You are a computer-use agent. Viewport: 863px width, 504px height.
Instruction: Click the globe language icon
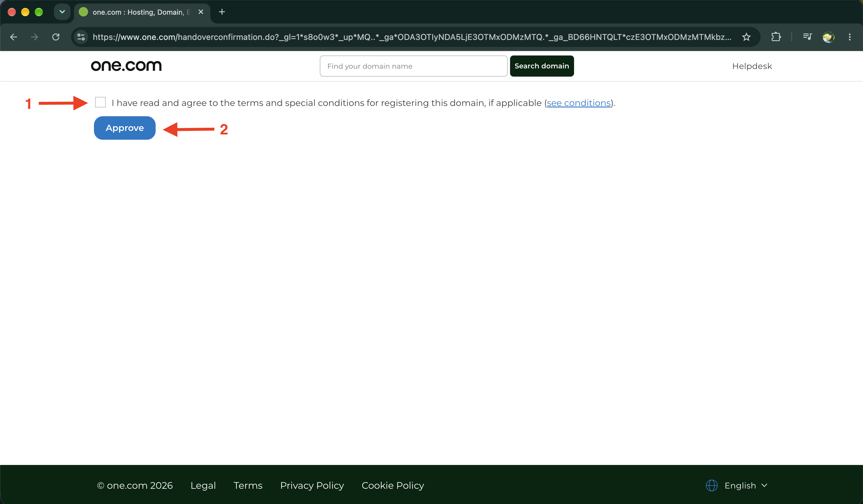[x=712, y=486]
